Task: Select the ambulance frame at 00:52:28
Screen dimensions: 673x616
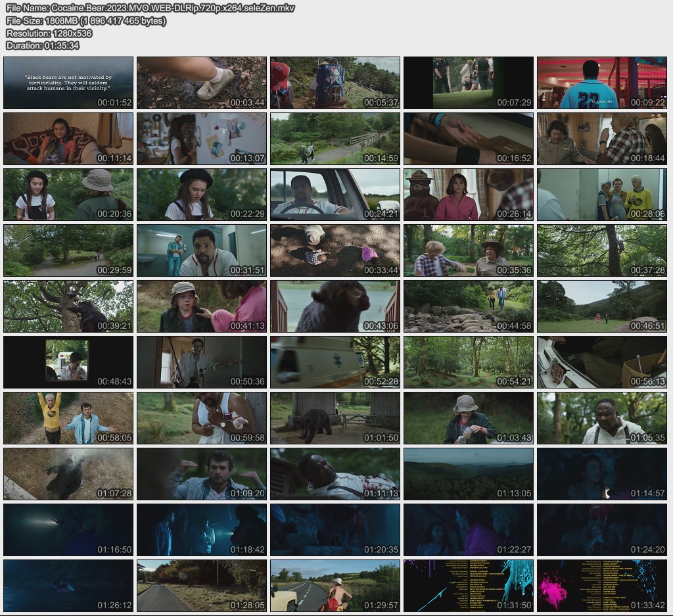Action: tap(335, 362)
